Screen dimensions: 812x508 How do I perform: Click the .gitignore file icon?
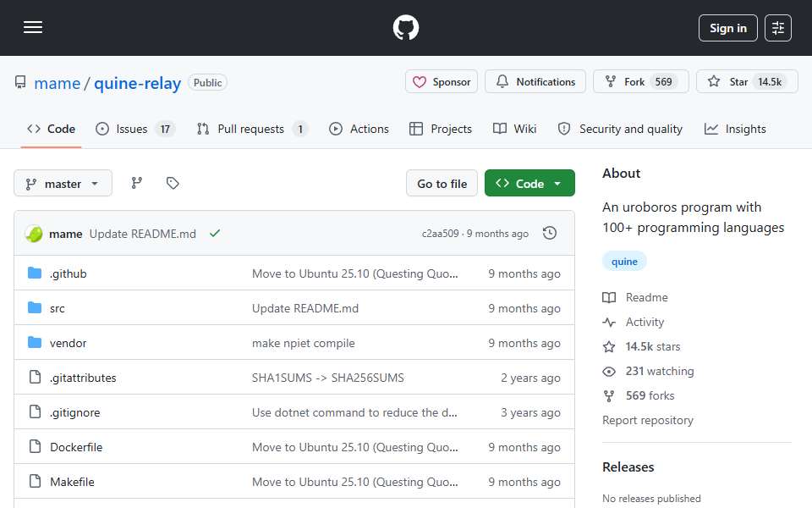(x=35, y=411)
